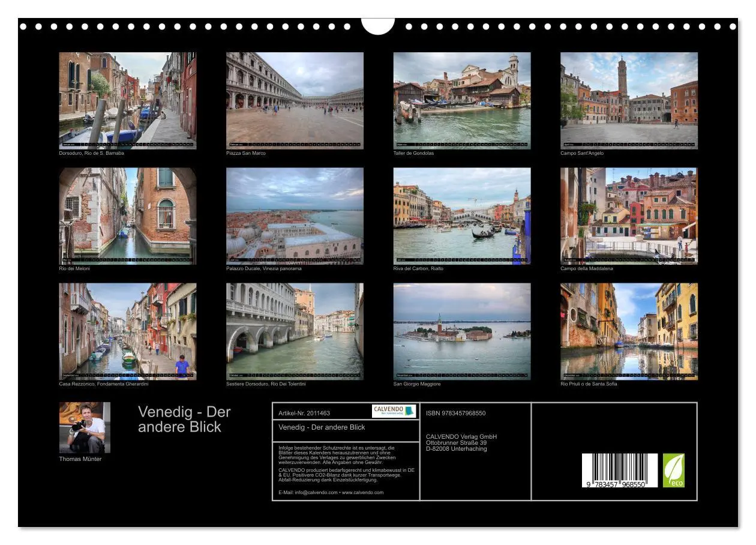Click the 'Campo della Maddalena' caption
The image size is (756, 545).
coord(587,268)
